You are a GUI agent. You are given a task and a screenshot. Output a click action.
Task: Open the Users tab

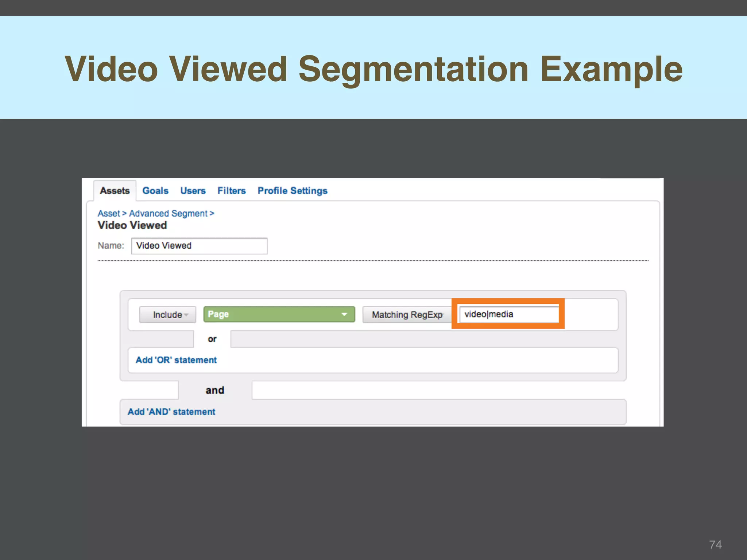pyautogui.click(x=193, y=191)
